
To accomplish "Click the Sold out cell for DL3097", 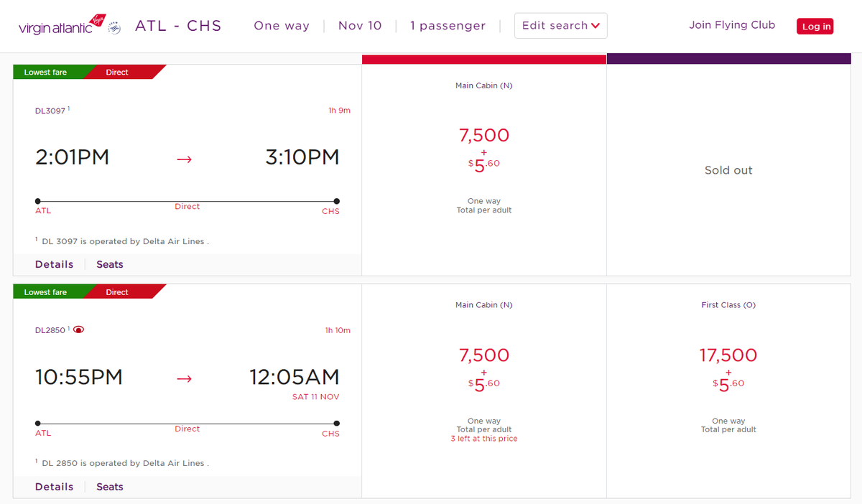I will (x=728, y=170).
